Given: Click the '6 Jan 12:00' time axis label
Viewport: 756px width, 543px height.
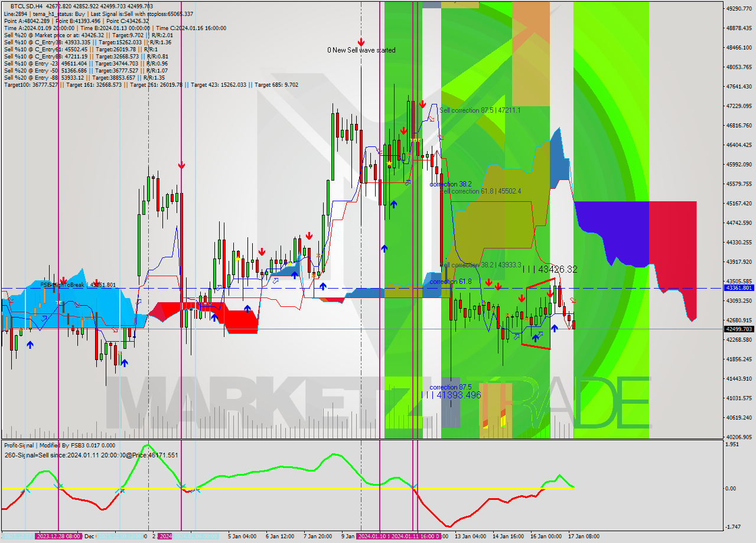Looking at the screenshot, I should 280,536.
